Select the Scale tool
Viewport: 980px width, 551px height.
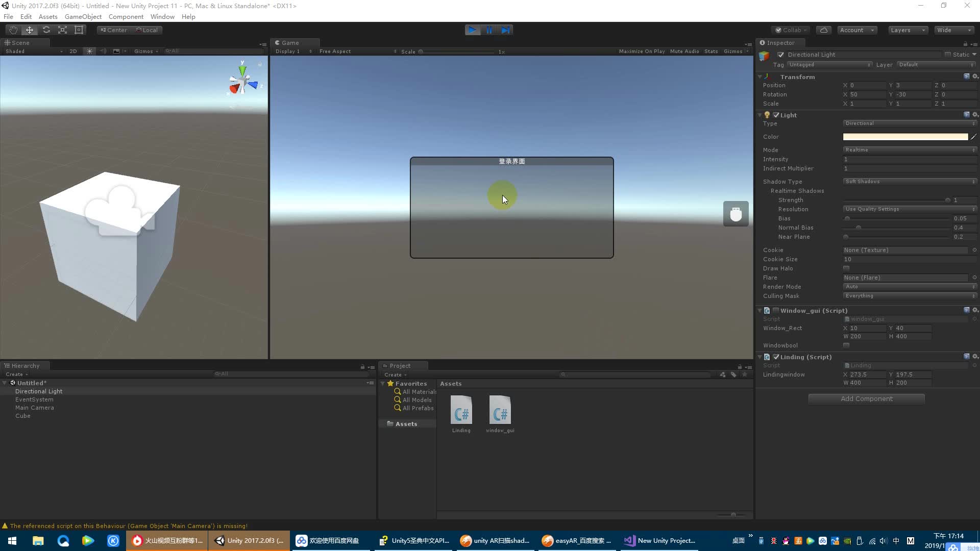[62, 30]
